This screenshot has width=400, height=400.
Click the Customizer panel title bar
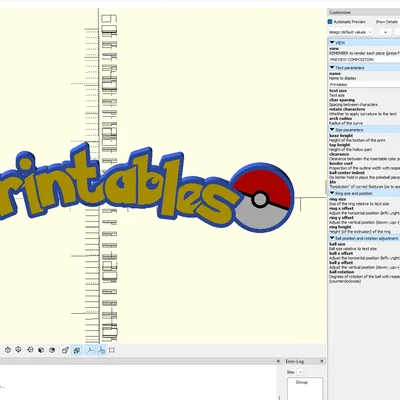pos(364,12)
